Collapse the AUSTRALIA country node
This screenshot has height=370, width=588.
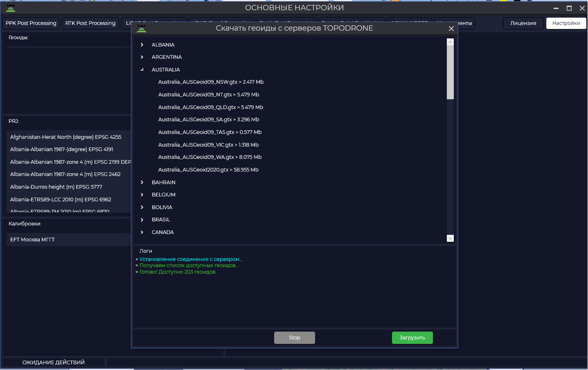142,70
